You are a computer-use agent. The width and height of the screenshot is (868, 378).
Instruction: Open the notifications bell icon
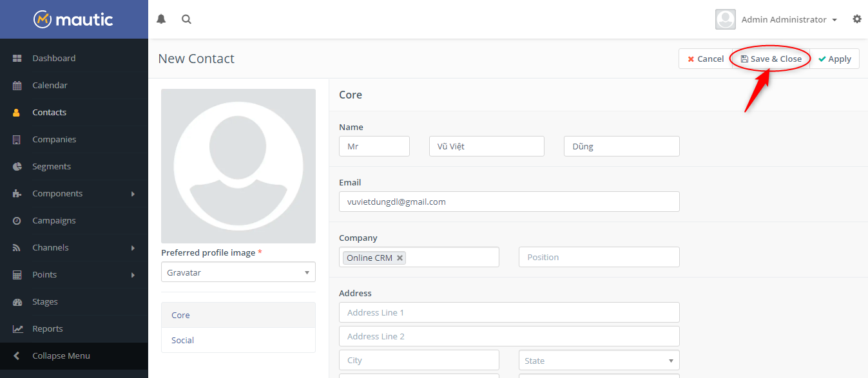click(161, 19)
